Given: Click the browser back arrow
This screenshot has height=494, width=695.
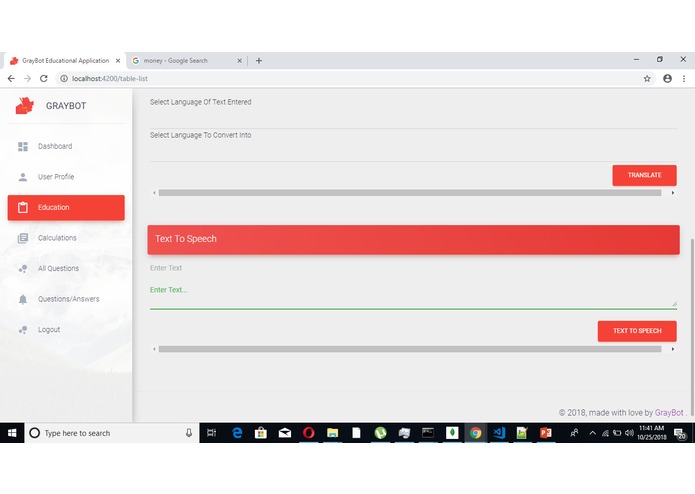Looking at the screenshot, I should click(x=11, y=78).
